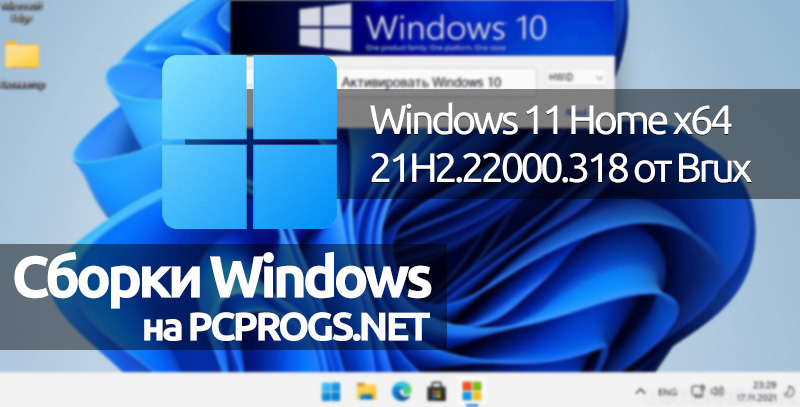Launch Microsoft Edge from the taskbar
Screen dimensions: 800x407
pos(402,391)
